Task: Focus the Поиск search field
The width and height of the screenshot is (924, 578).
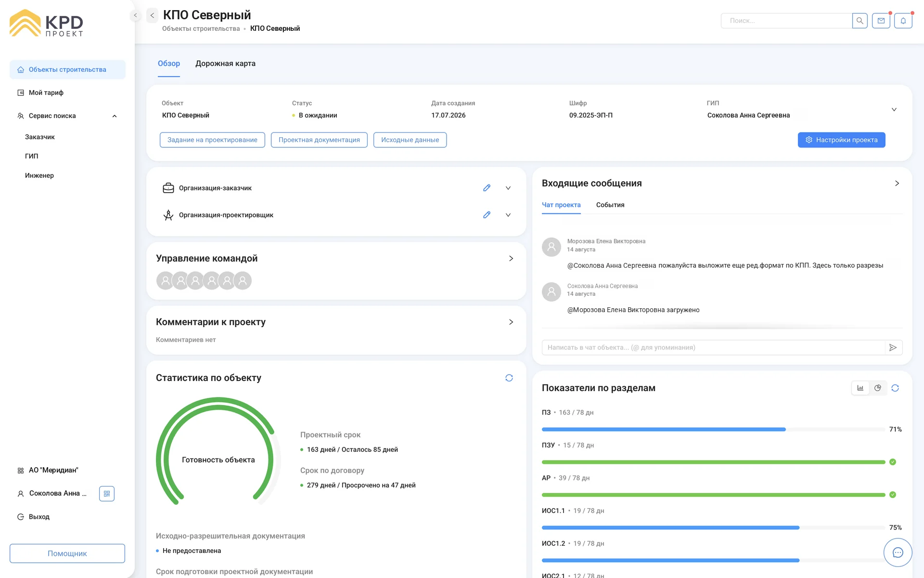Action: tap(786, 21)
